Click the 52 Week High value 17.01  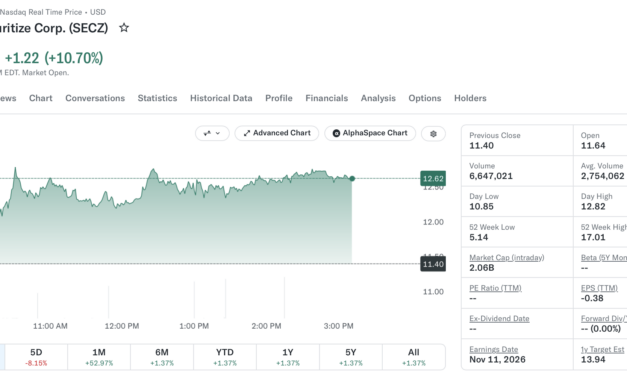tap(593, 237)
